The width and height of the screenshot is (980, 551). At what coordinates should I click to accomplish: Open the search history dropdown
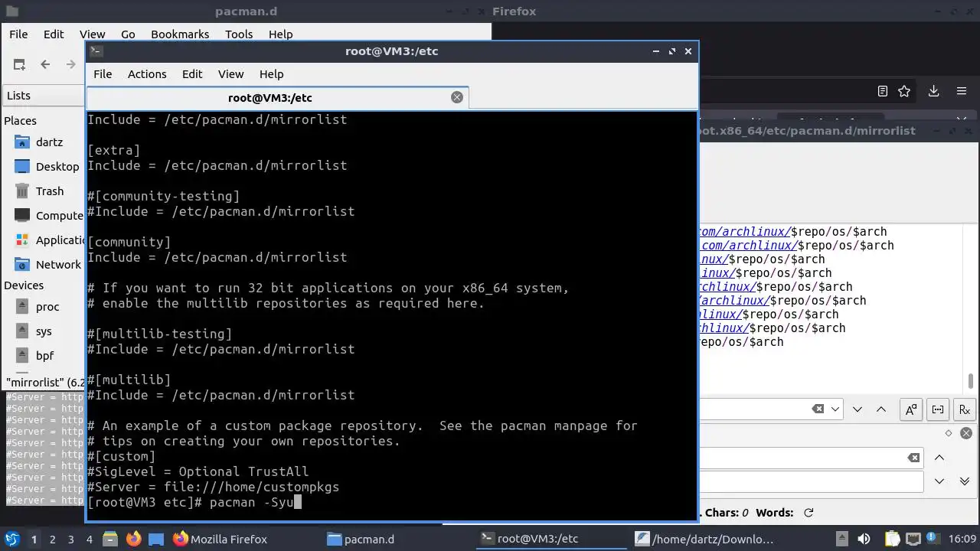pos(835,409)
